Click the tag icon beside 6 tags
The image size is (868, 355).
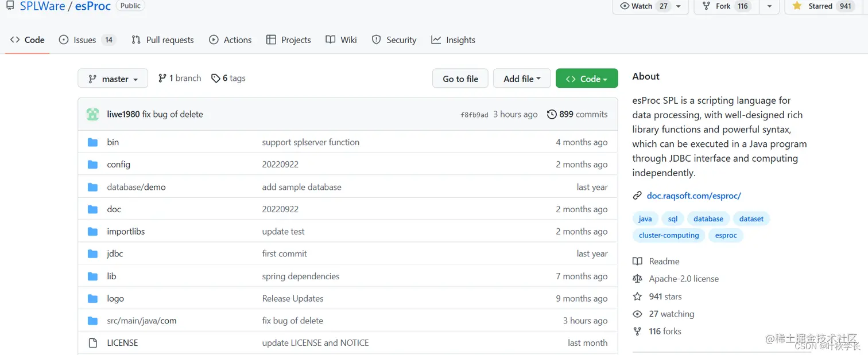point(216,78)
